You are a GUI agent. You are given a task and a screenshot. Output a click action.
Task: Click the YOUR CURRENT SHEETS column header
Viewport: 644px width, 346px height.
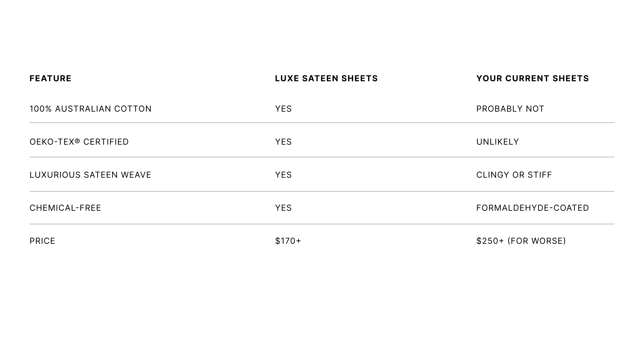(x=532, y=78)
